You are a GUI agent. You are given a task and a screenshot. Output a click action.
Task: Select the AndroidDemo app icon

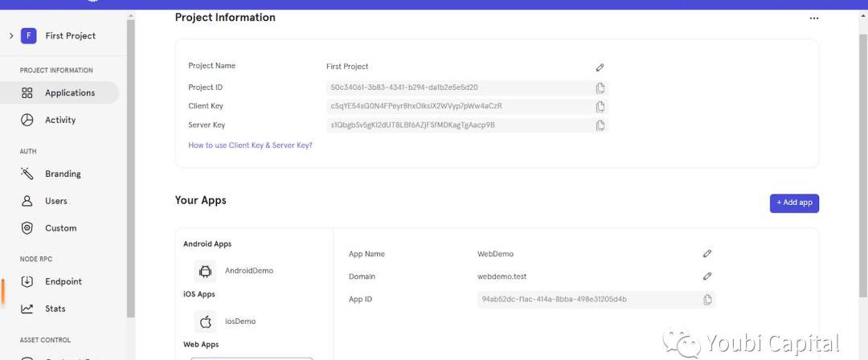[205, 271]
